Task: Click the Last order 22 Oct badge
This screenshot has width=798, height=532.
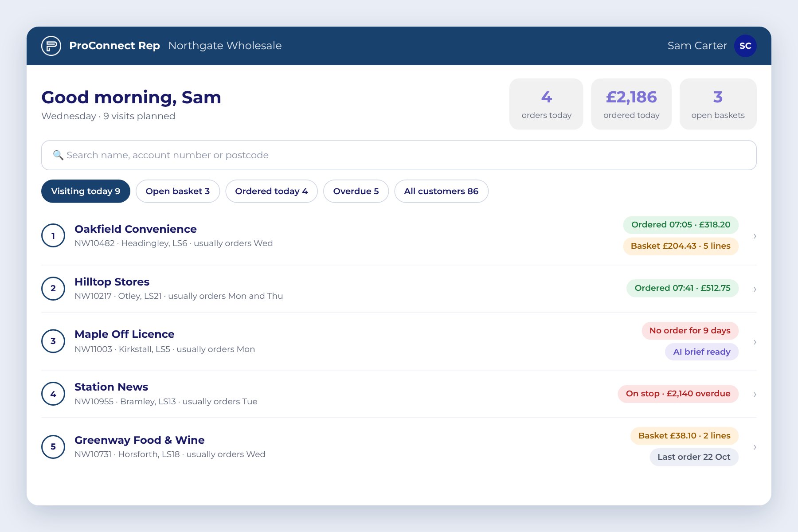Action: pyautogui.click(x=694, y=457)
